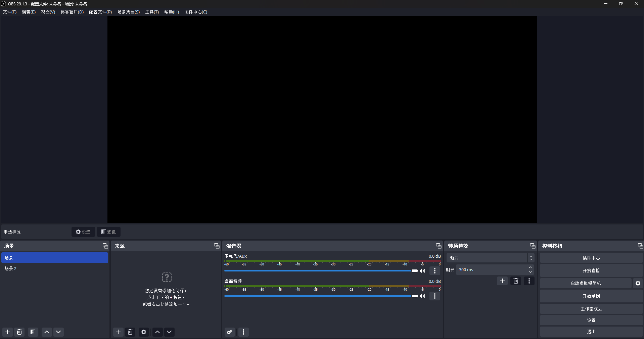
Task: Mute the 桌面音频 audio channel
Action: [x=422, y=296]
